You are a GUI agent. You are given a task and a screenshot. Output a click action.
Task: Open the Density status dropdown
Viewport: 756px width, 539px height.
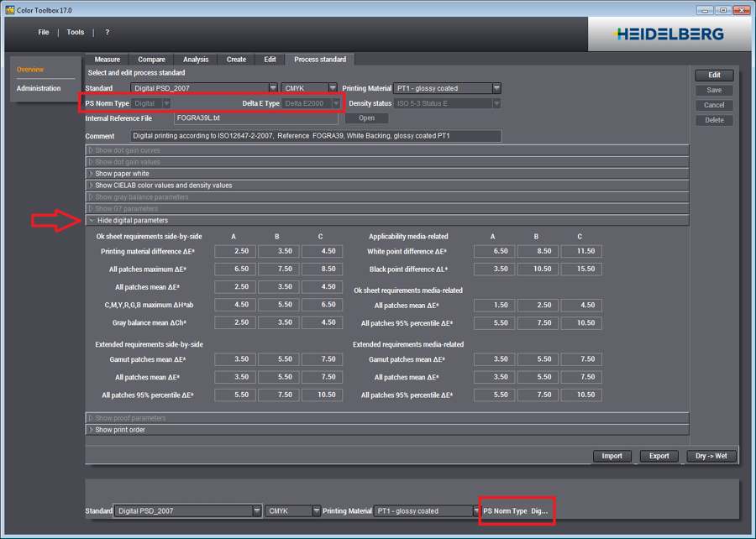click(x=496, y=103)
